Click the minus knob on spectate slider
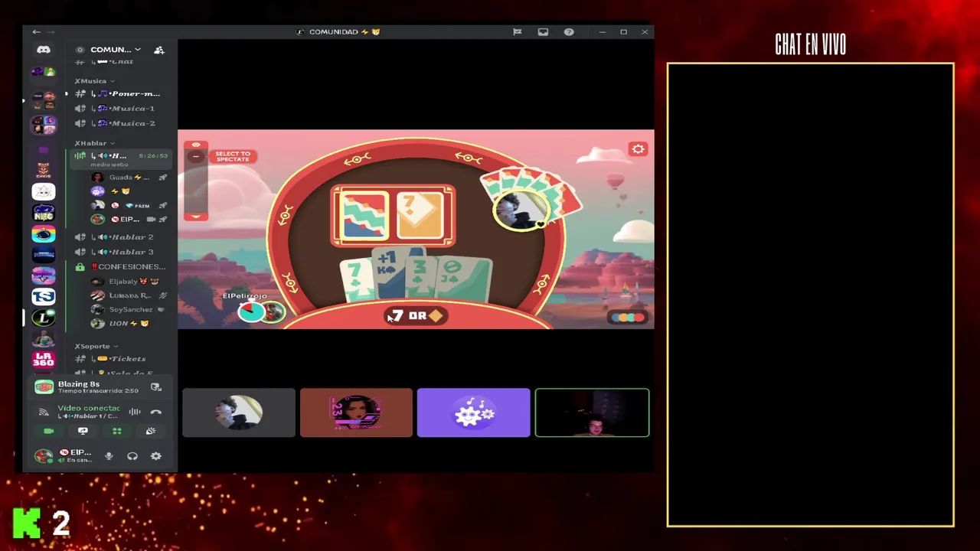This screenshot has height=551, width=980. (x=196, y=157)
